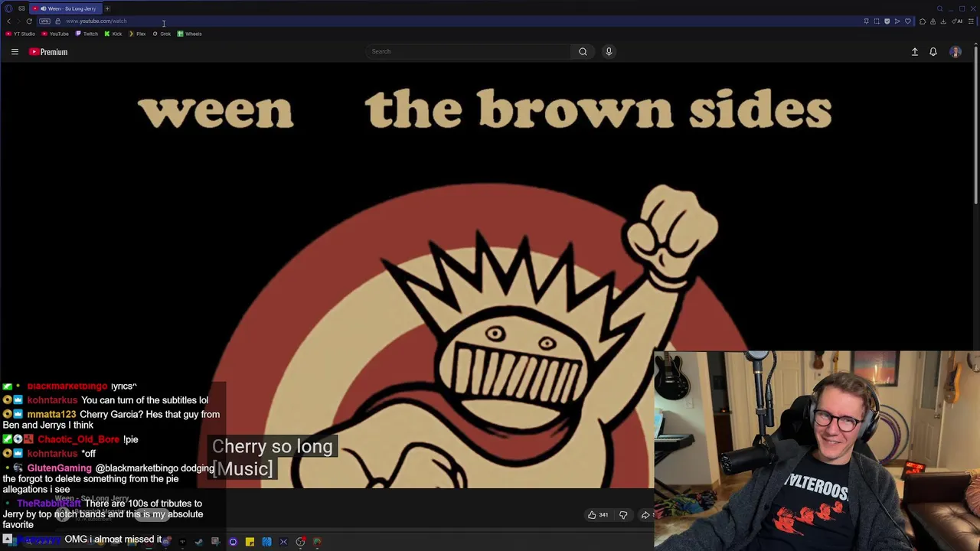
Task: Open the Twitch bookmark
Action: pyautogui.click(x=87, y=34)
